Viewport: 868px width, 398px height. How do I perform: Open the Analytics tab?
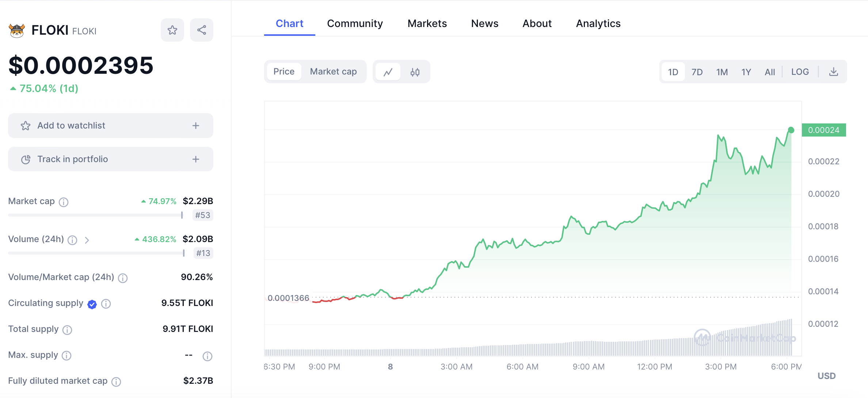598,23
